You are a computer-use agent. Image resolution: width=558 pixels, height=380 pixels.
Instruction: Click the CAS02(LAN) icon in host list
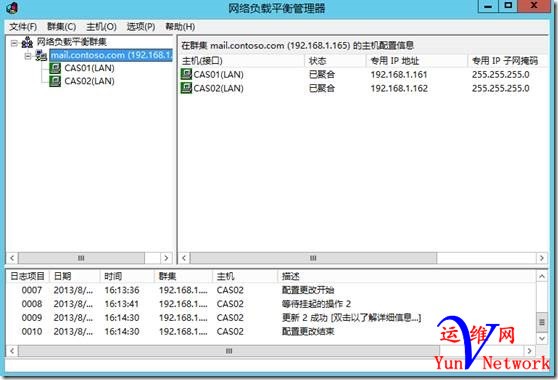[186, 88]
